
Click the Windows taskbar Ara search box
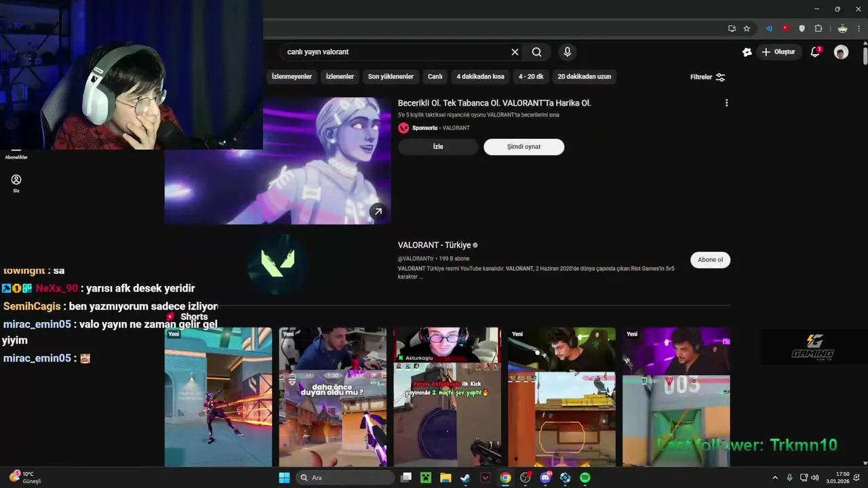point(345,478)
